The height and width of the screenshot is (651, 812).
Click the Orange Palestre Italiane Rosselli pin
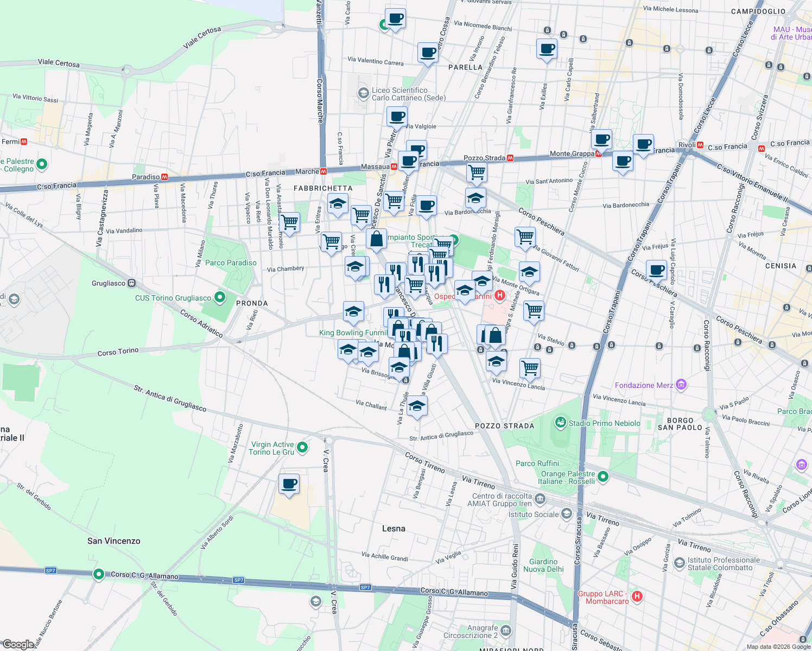(602, 477)
